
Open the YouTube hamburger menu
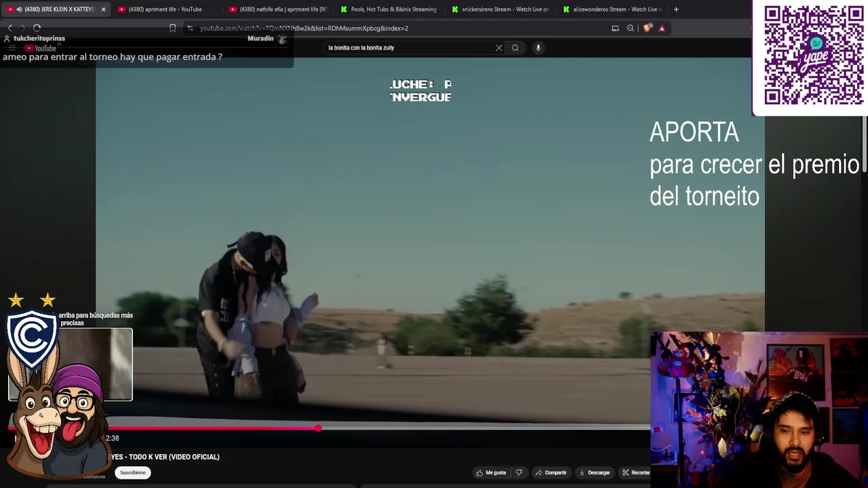point(12,48)
